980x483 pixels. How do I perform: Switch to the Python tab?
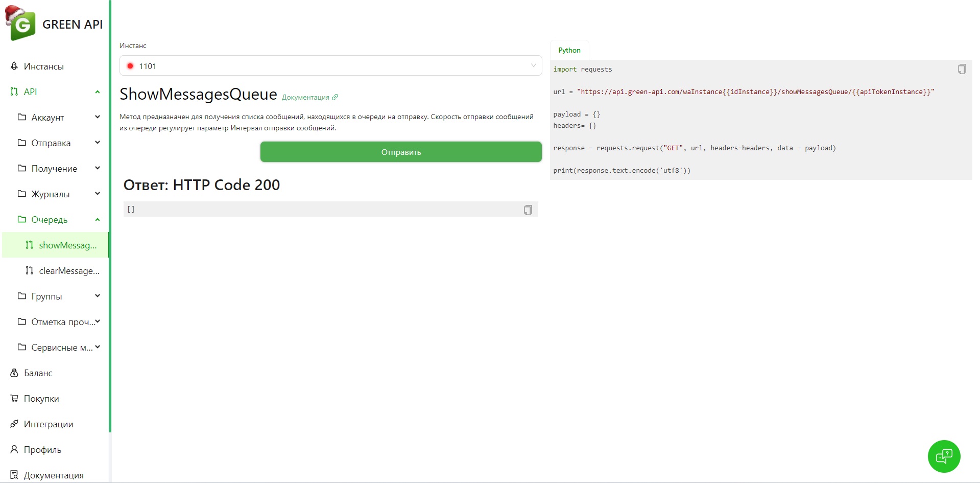[x=569, y=50]
